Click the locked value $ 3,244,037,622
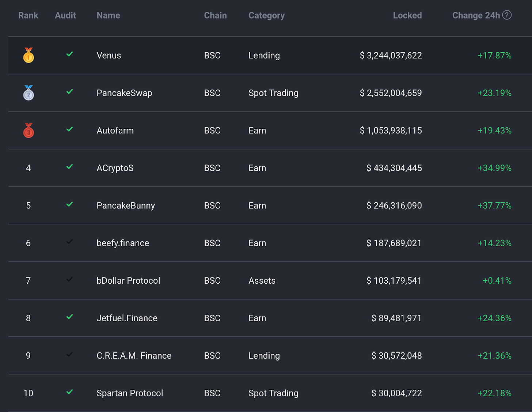This screenshot has height=412, width=532. pos(391,56)
